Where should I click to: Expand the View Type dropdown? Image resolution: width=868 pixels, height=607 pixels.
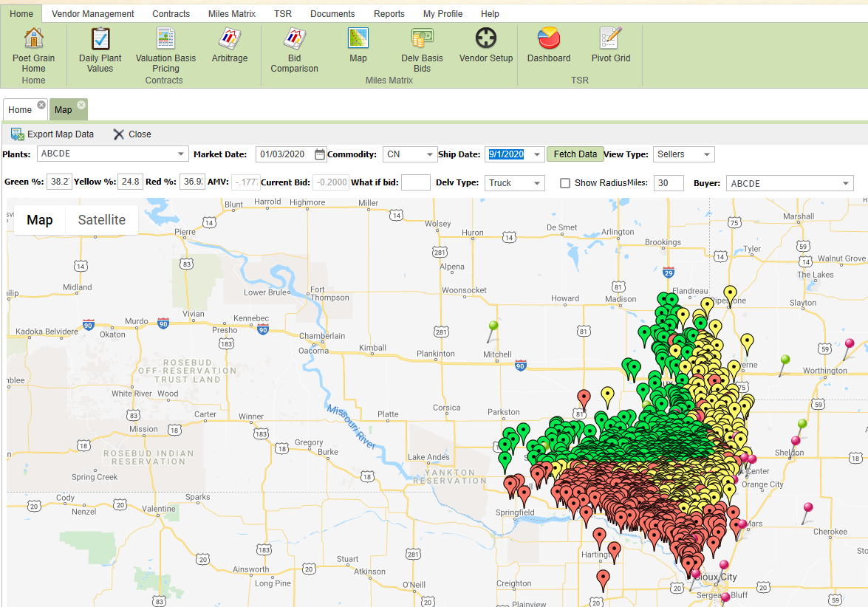point(706,154)
